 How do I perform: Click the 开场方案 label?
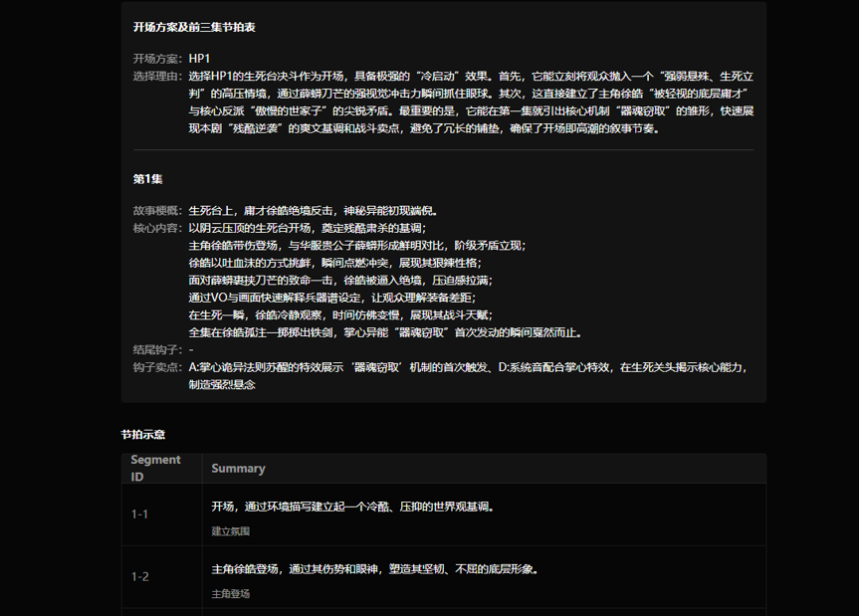(157, 59)
